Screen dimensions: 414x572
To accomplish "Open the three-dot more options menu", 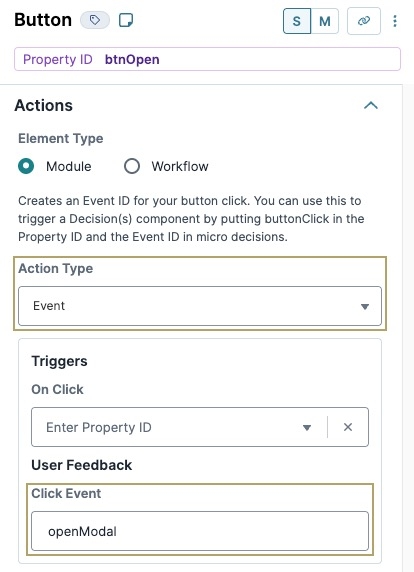I will [395, 21].
